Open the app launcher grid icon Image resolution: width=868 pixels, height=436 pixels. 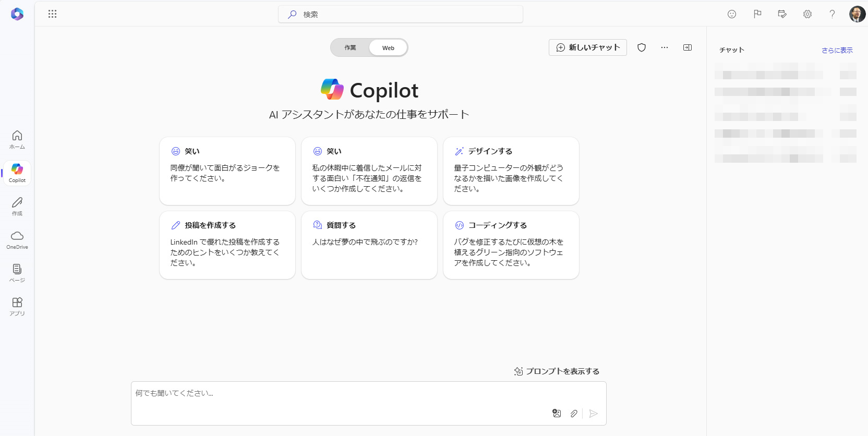point(52,14)
